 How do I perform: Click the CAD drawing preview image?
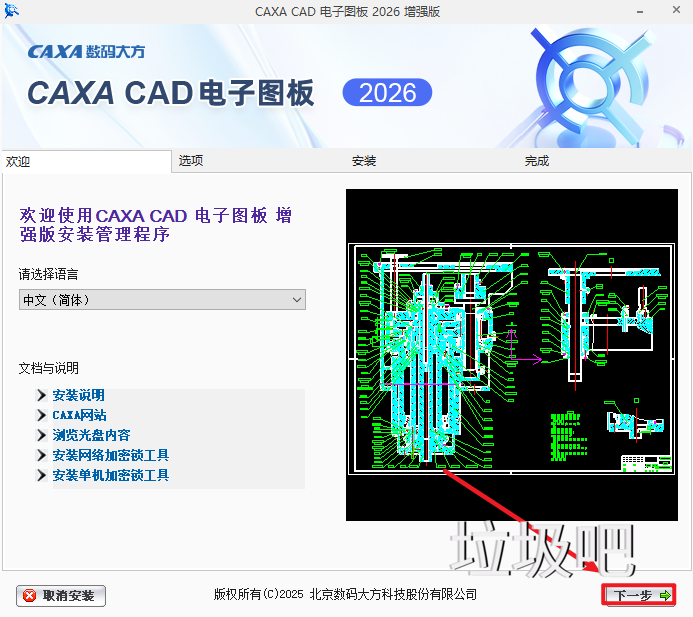(511, 355)
